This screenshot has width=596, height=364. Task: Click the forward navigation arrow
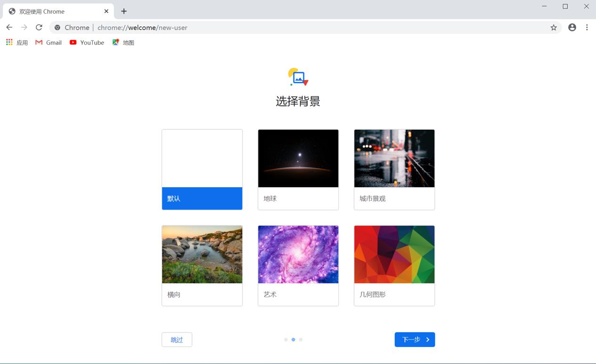pos(24,27)
